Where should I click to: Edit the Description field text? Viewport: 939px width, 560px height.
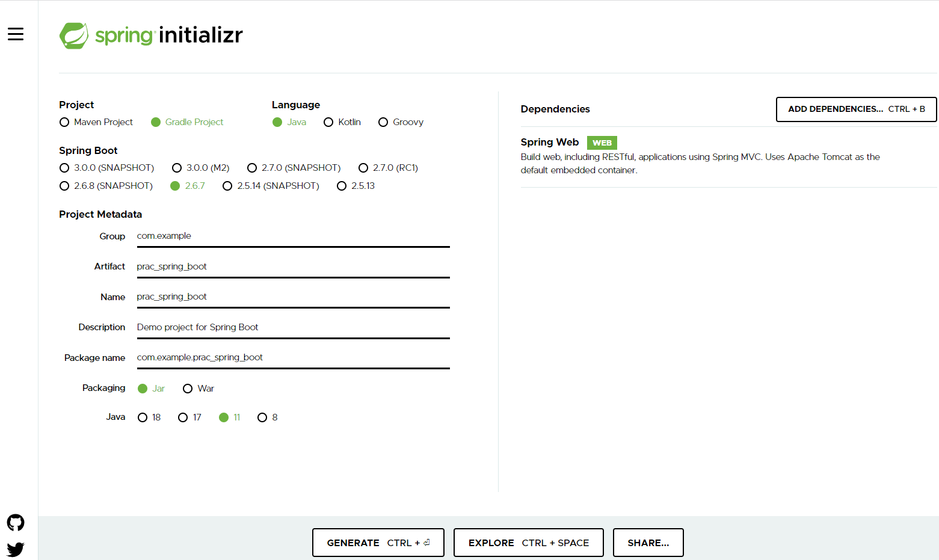[294, 328]
